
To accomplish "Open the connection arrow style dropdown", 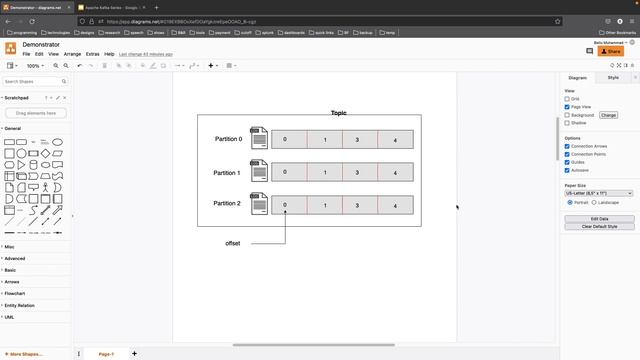I will (x=180, y=65).
